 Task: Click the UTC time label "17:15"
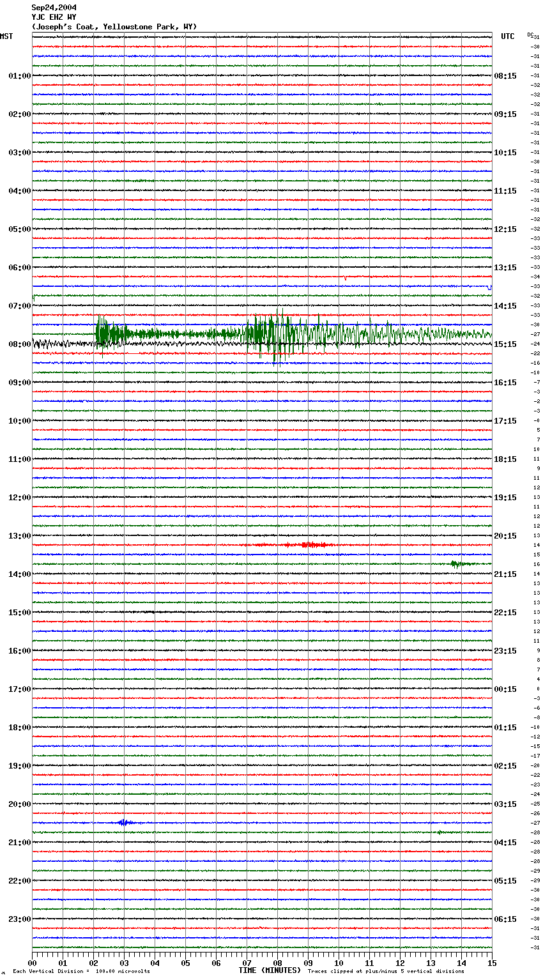pos(505,421)
